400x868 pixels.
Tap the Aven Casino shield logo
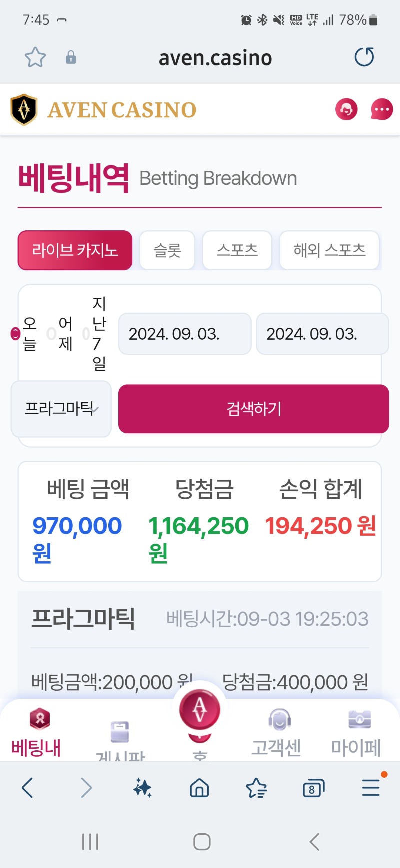point(24,109)
